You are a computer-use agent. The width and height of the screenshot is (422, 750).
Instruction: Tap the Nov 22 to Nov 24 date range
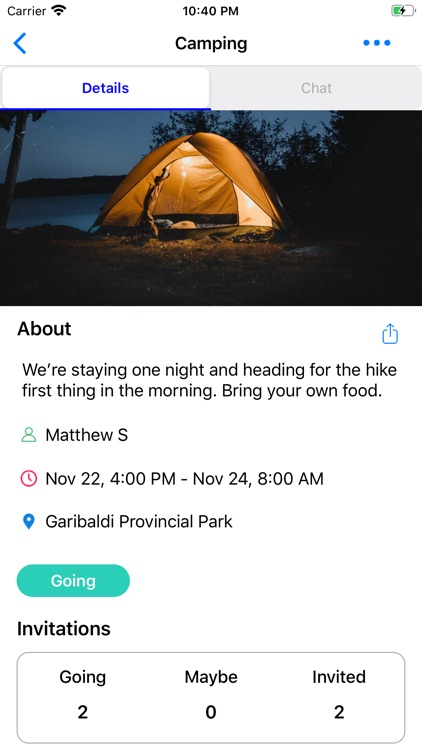[x=184, y=478]
